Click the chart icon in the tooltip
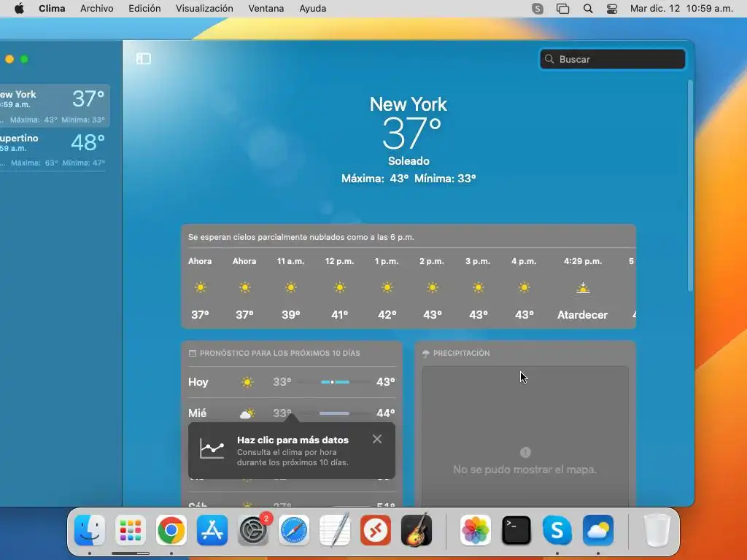 212,448
